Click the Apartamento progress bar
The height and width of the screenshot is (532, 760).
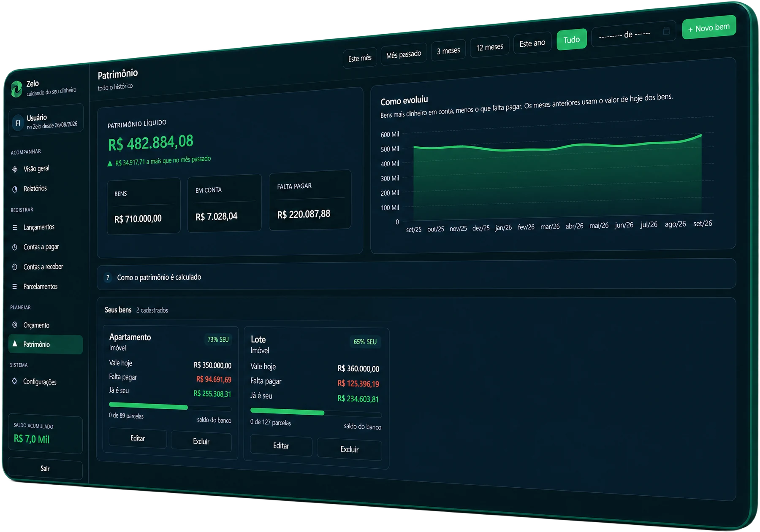point(170,406)
